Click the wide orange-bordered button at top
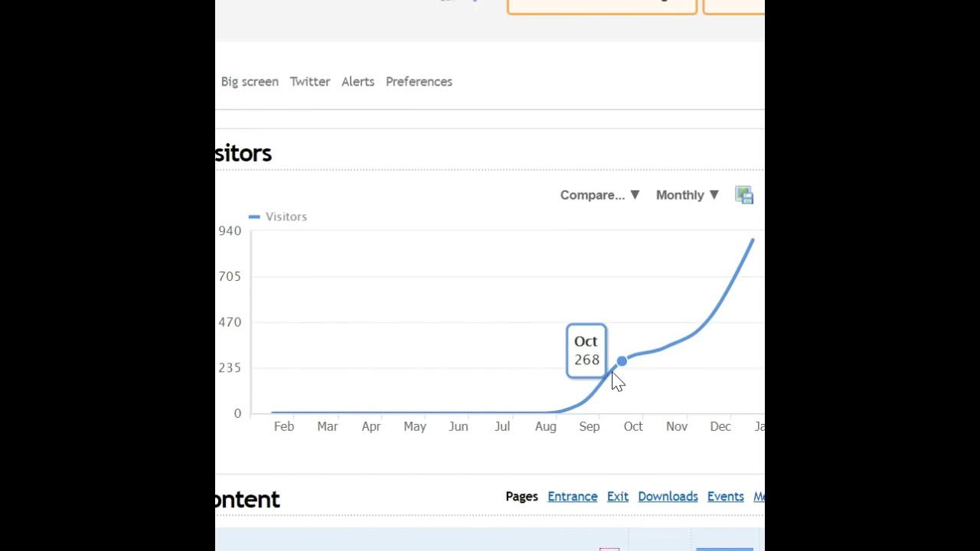This screenshot has width=980, height=551. click(x=602, y=6)
